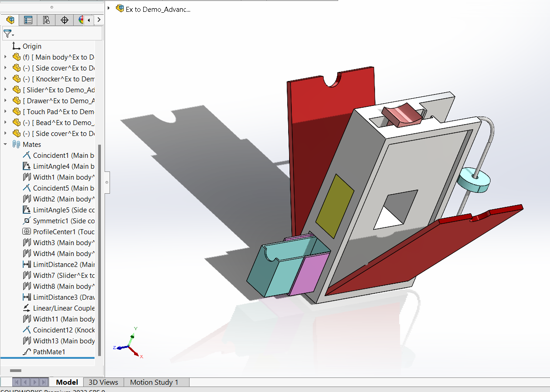
Task: Click the first-tab navigation arrow at bottom
Action: 17,382
